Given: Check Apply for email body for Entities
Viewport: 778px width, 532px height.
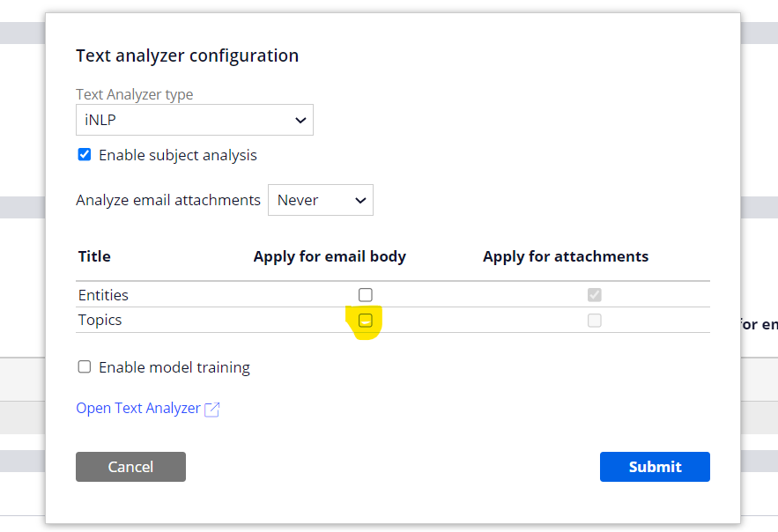Looking at the screenshot, I should point(365,294).
